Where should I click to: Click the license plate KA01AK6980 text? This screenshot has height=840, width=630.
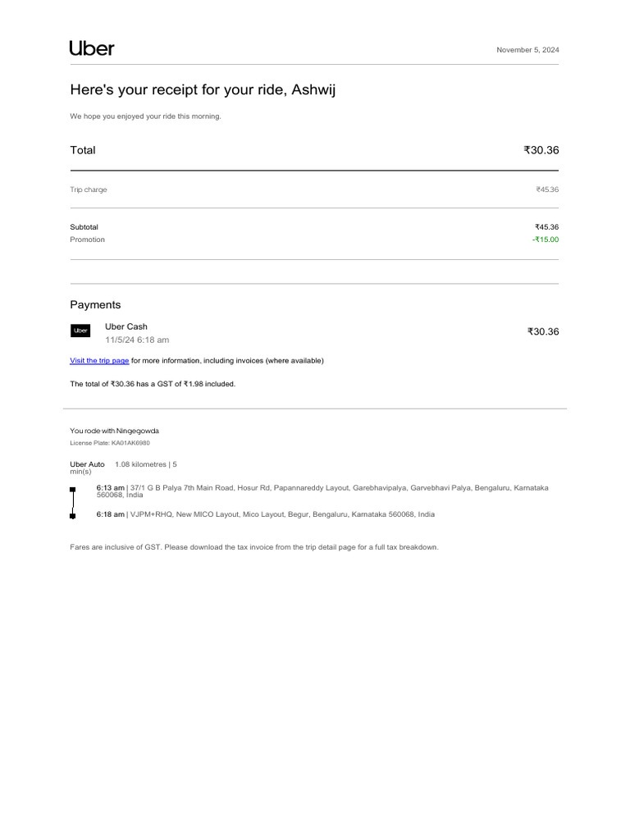(110, 443)
